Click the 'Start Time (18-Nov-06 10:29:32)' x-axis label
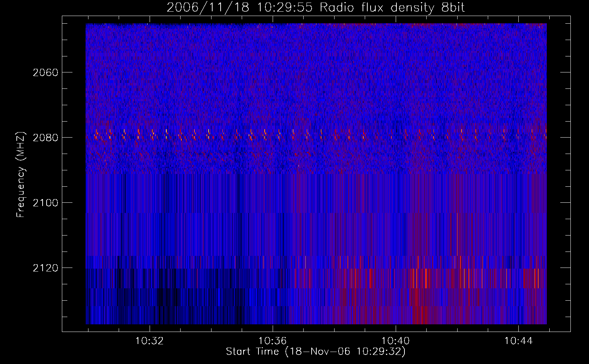 316,352
